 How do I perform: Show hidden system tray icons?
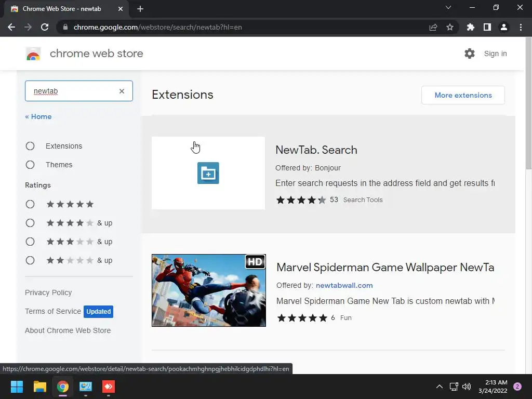click(x=440, y=387)
